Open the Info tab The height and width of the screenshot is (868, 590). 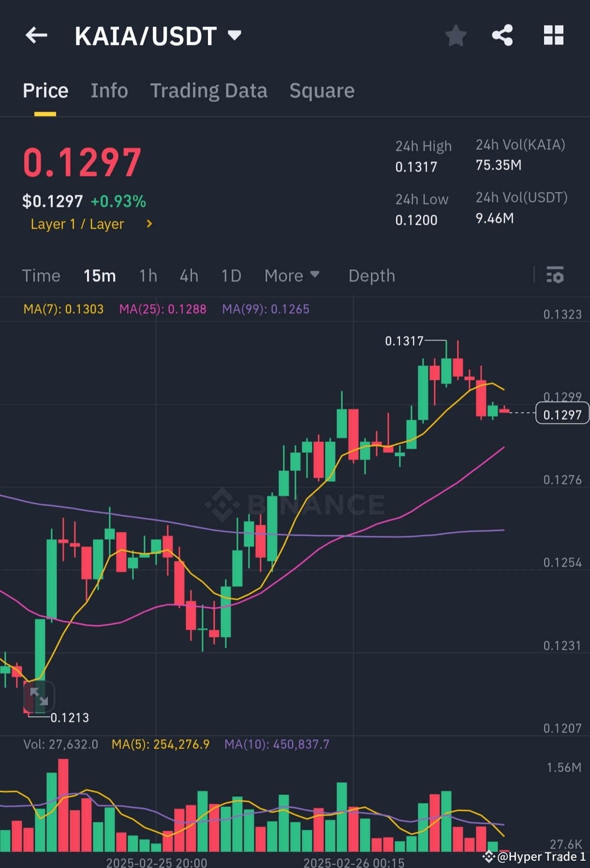point(109,90)
